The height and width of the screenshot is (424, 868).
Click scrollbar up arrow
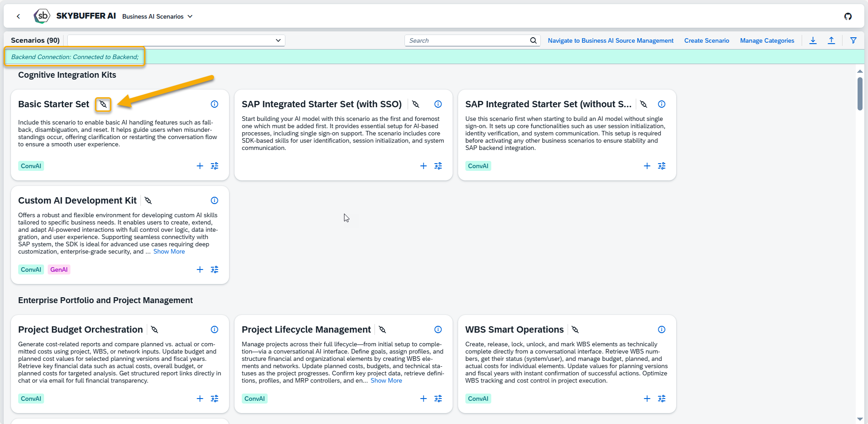click(860, 71)
